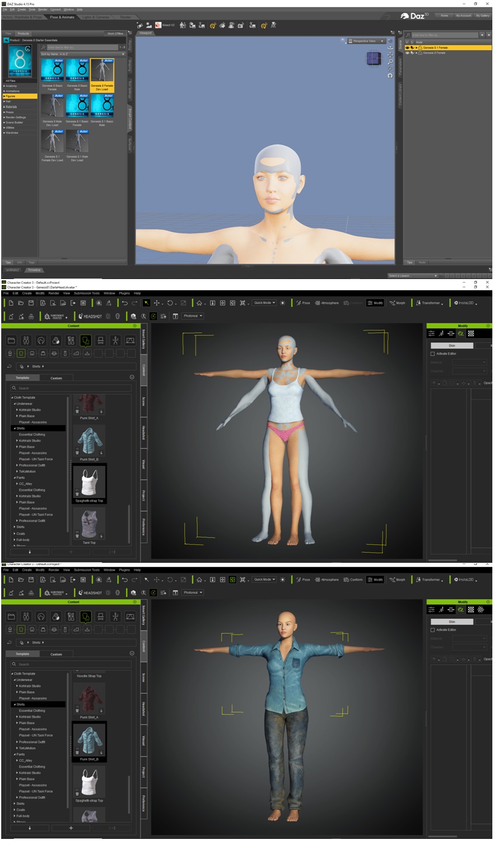Open Transformer dropdown in the DarlaHead.iAvatar window
Viewport: 504px width, 843px height.
coord(430,303)
